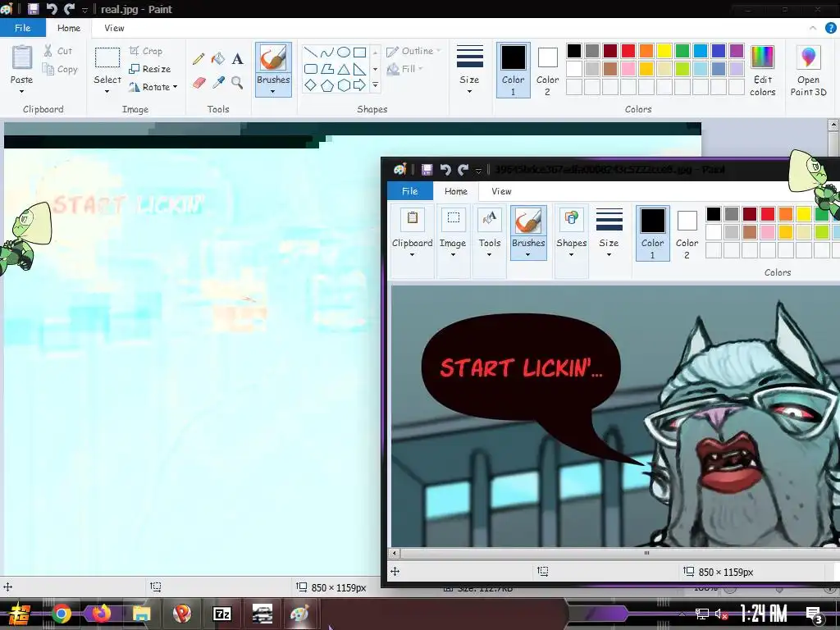The width and height of the screenshot is (840, 630).
Task: Open Size dropdown in real.jpg window
Action: click(x=469, y=71)
